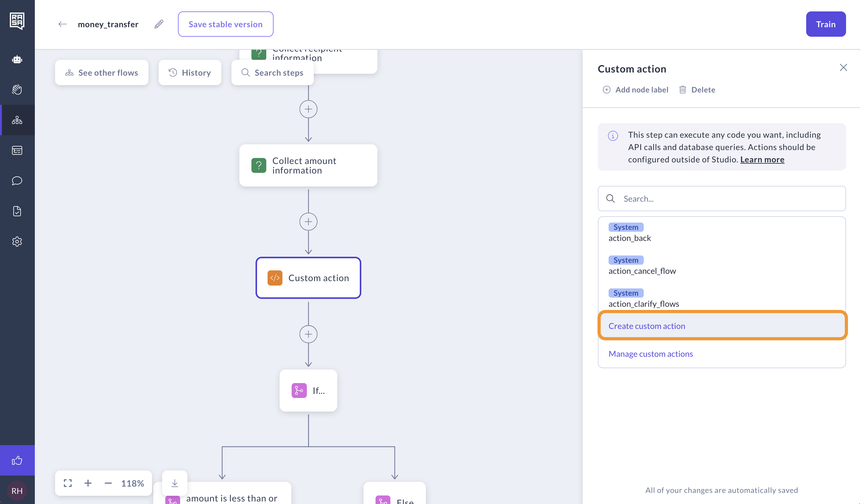Viewport: 860px width, 504px height.
Task: Click the custom action Search field
Action: pos(730,198)
